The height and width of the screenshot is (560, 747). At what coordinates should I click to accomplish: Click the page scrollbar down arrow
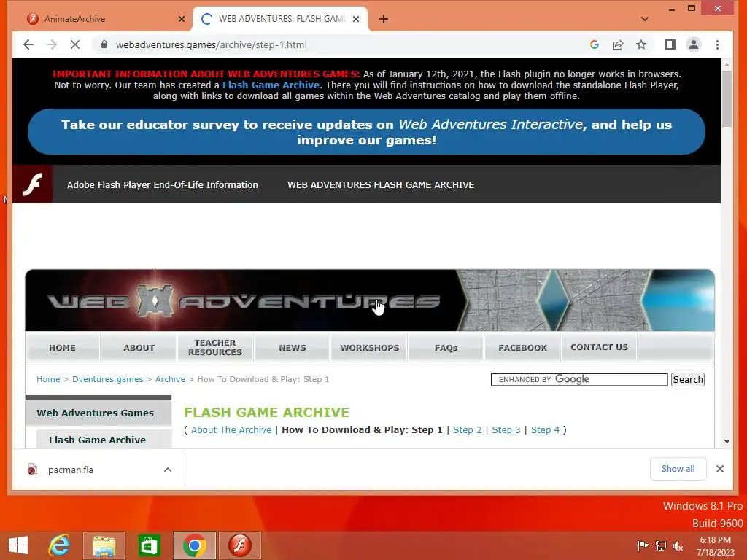click(727, 441)
